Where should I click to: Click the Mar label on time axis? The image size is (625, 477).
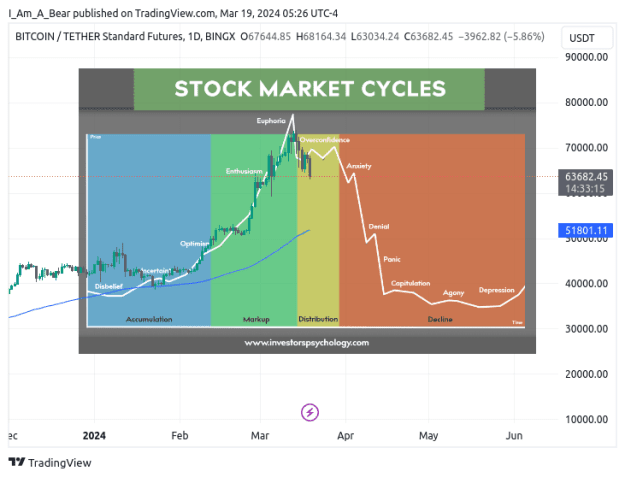(260, 436)
